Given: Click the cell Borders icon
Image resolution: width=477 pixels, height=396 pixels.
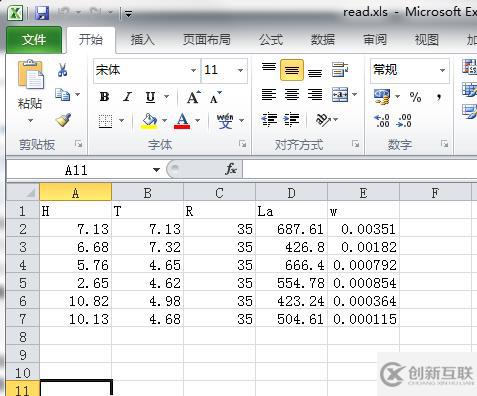Looking at the screenshot, I should click(106, 121).
